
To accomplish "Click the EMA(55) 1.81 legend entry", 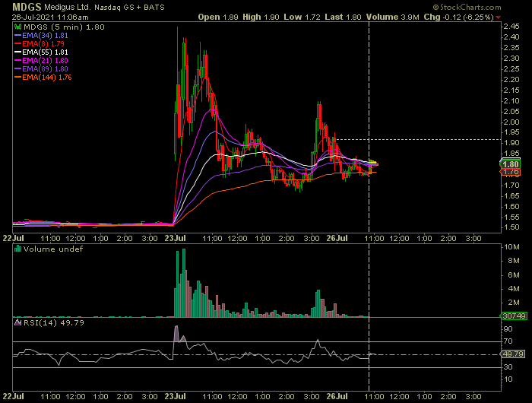I will pyautogui.click(x=41, y=52).
